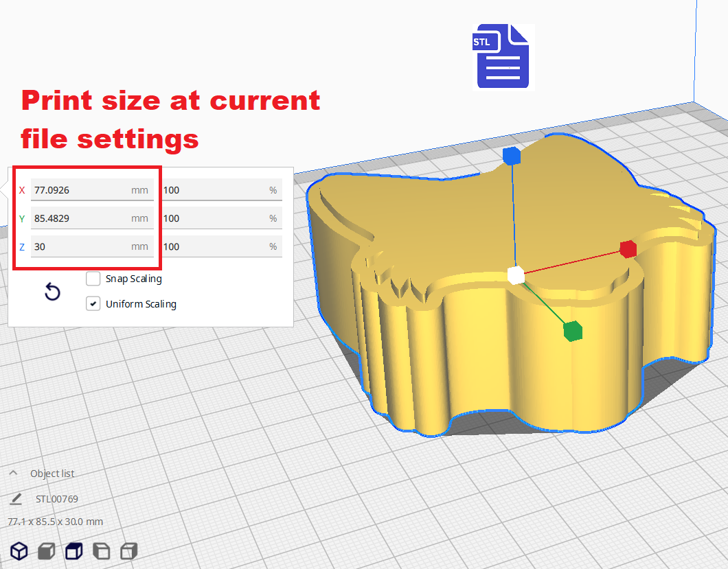This screenshot has height=569, width=728.
Task: Click the 3D perspective view cube icon
Action: (x=19, y=550)
